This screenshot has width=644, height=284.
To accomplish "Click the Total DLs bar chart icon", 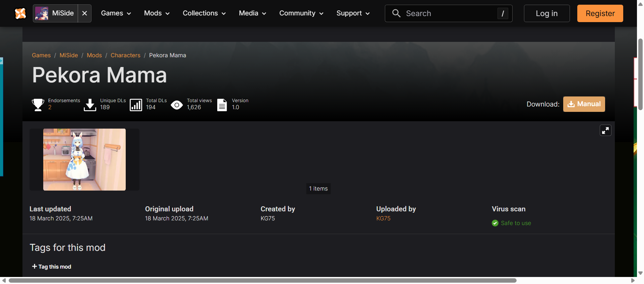I will click(136, 105).
